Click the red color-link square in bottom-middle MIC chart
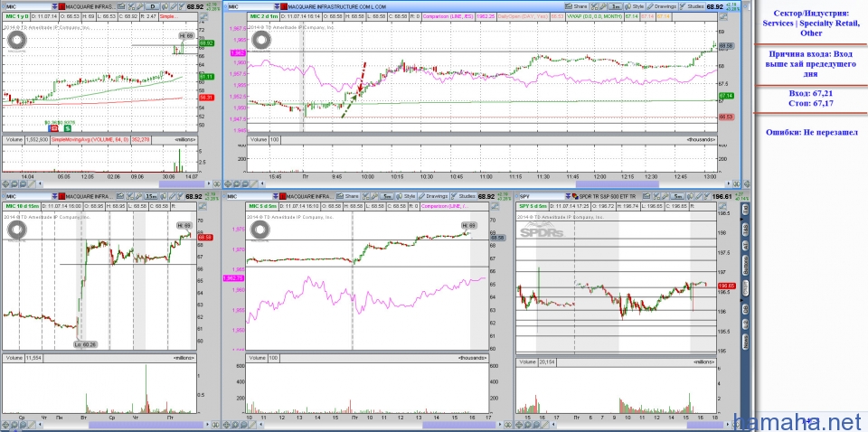868x432 pixels. pos(282,196)
